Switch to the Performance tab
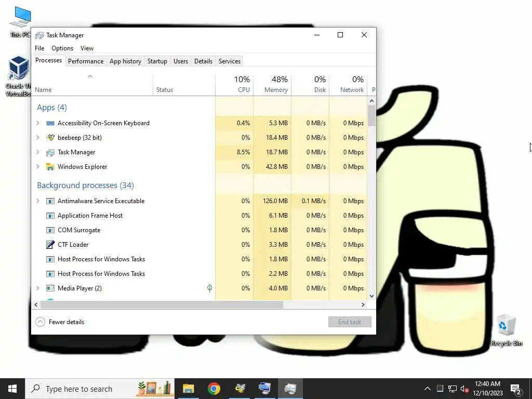The image size is (532, 399). click(x=86, y=61)
